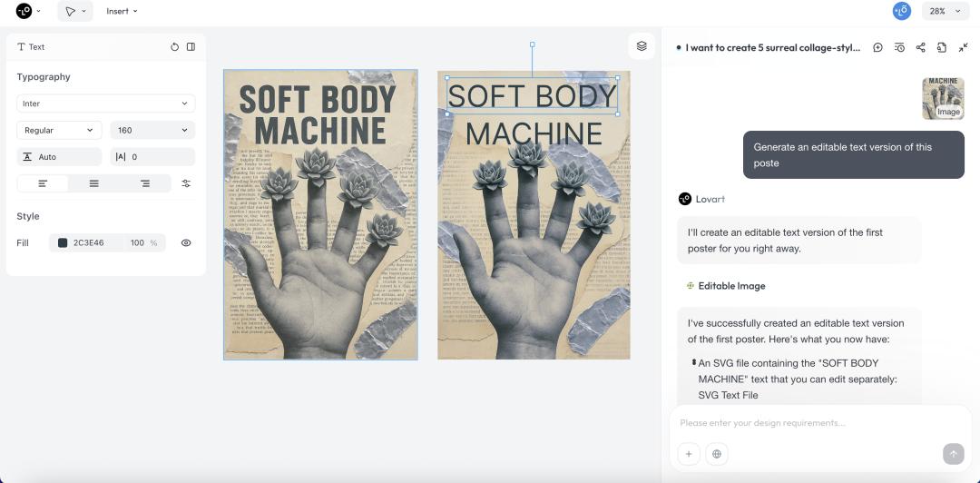980x483 pixels.
Task: Set text alignment to right
Action: pyautogui.click(x=144, y=183)
